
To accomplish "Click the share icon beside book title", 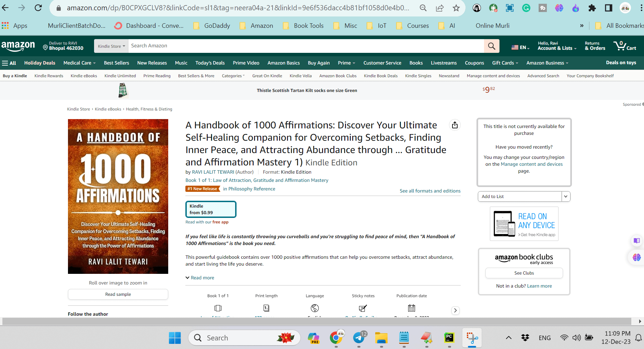I will point(455,125).
